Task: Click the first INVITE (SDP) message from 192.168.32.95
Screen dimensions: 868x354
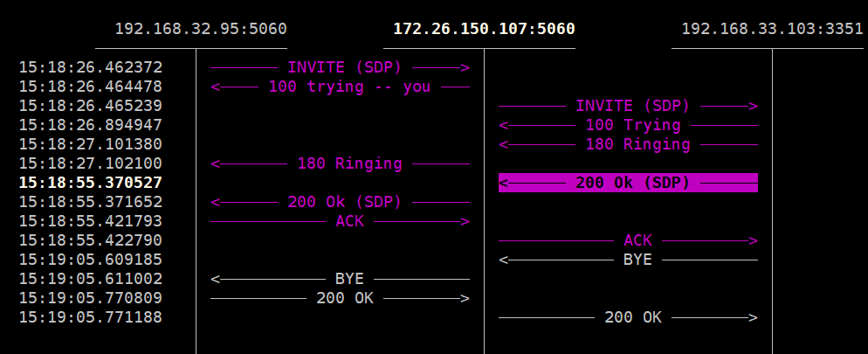Action: pyautogui.click(x=341, y=67)
